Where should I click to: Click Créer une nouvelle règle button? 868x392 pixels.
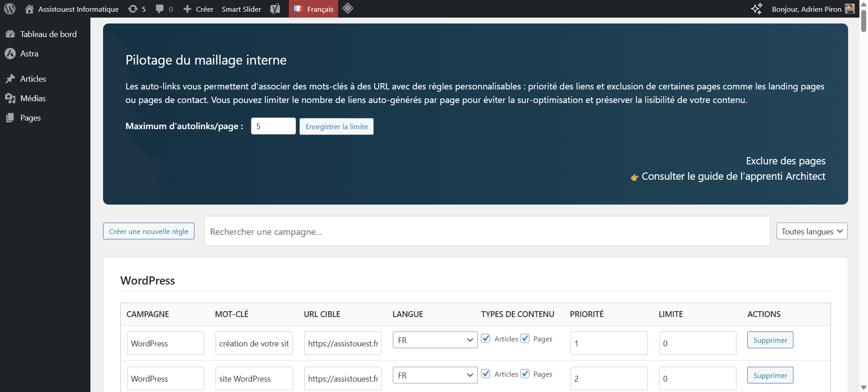(148, 231)
